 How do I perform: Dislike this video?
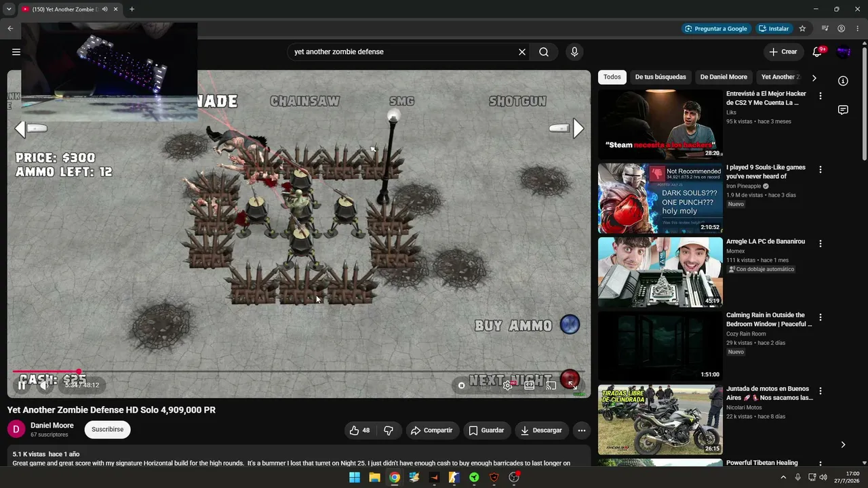coord(389,430)
